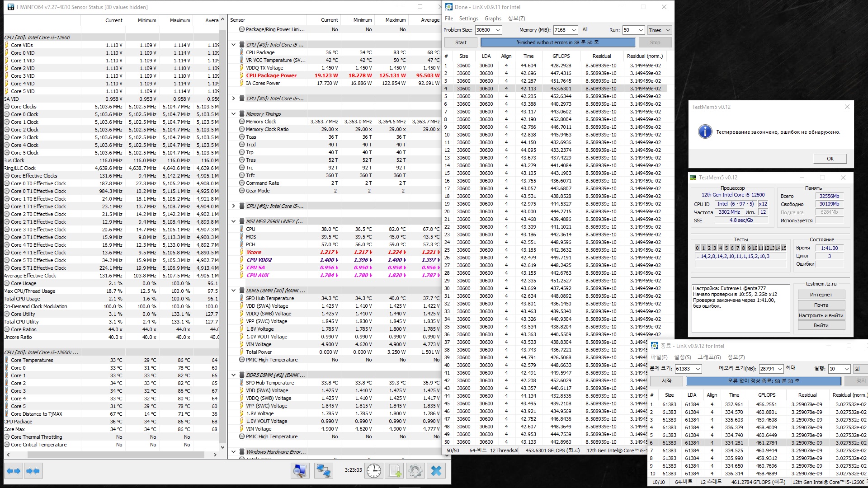Click the collapse columns arrows icon in HWiNFO
This screenshot has height=488, width=868.
(x=33, y=471)
